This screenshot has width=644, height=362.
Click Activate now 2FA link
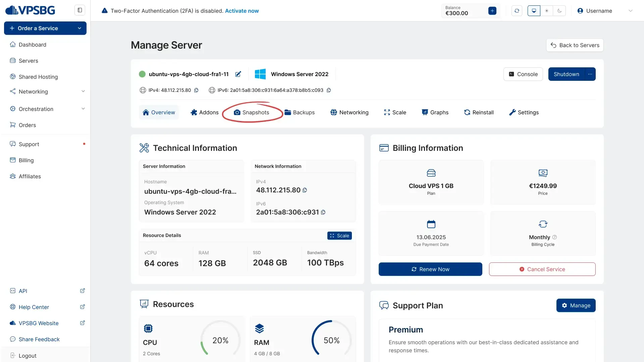click(241, 11)
